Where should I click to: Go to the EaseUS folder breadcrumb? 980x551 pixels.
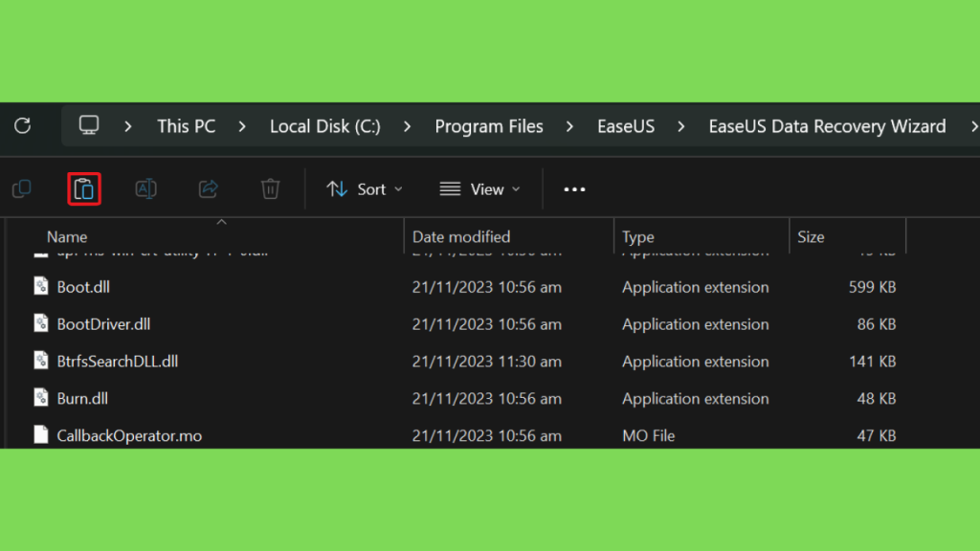pyautogui.click(x=626, y=127)
